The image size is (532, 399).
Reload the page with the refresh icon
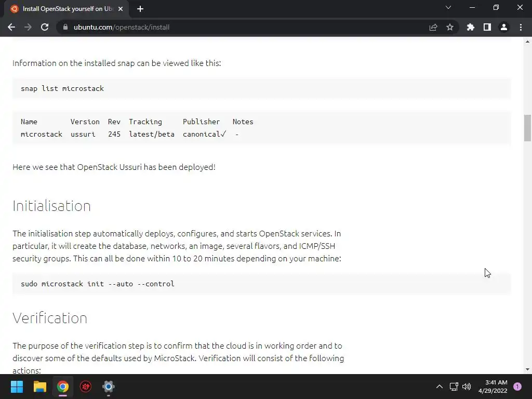point(45,27)
